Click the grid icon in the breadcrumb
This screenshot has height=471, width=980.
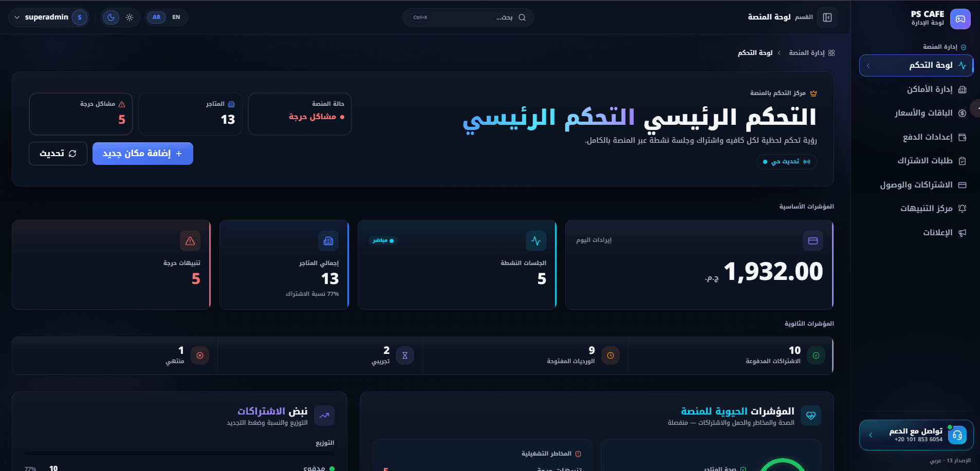tap(831, 53)
